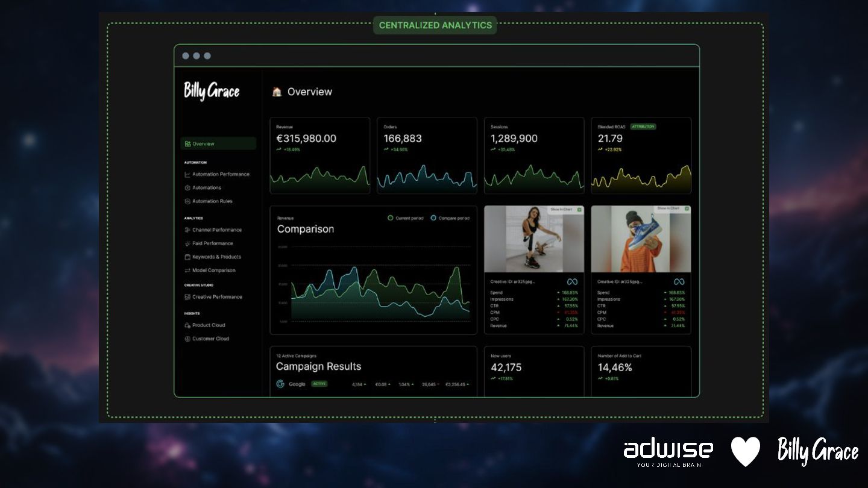Toggle Show in Chart on blue sneaker creative
The image size is (868, 488).
click(x=686, y=209)
